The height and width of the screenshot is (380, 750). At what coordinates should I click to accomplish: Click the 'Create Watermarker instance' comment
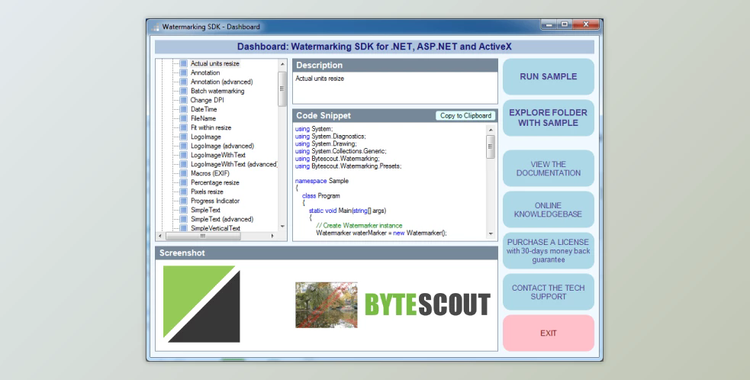tap(359, 225)
